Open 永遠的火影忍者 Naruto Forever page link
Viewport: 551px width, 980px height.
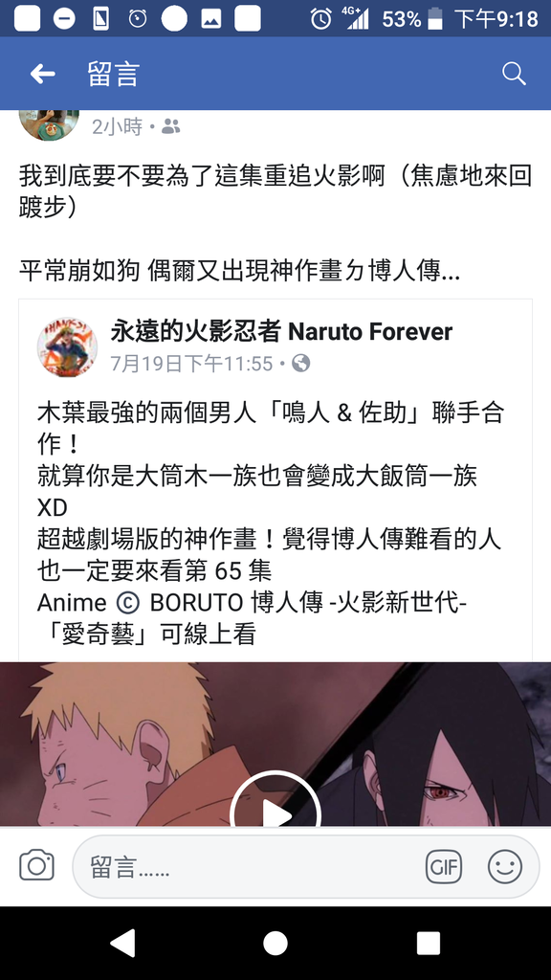282,332
